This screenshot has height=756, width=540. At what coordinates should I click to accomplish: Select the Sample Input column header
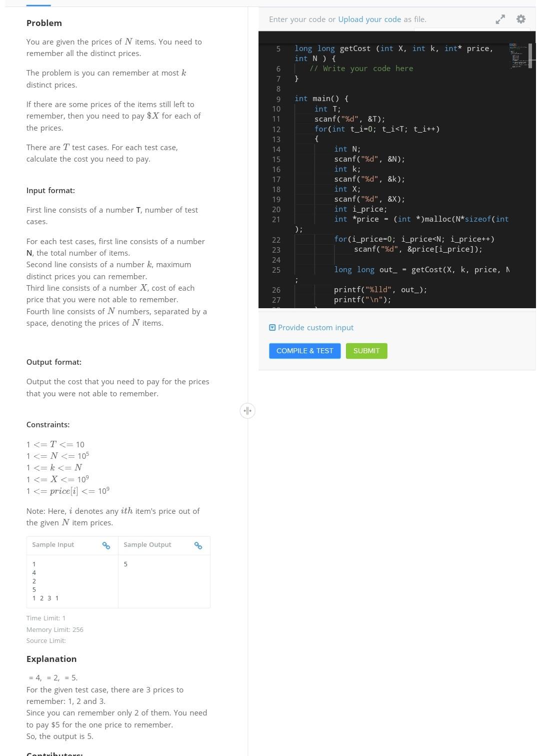[x=53, y=545]
